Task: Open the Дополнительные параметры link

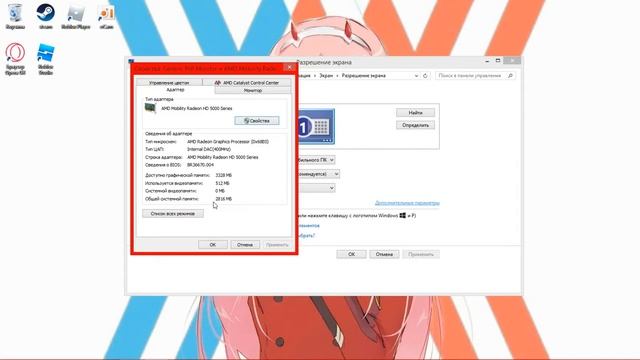Action: [x=407, y=203]
